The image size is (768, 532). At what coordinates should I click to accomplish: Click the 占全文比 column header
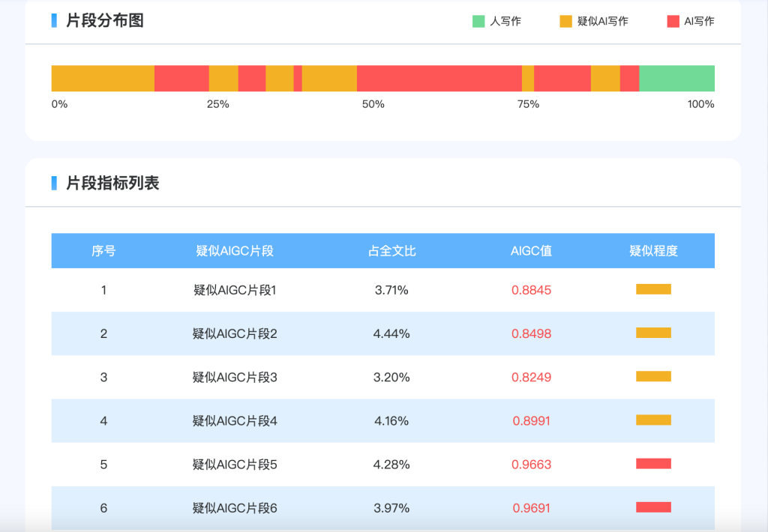point(391,251)
